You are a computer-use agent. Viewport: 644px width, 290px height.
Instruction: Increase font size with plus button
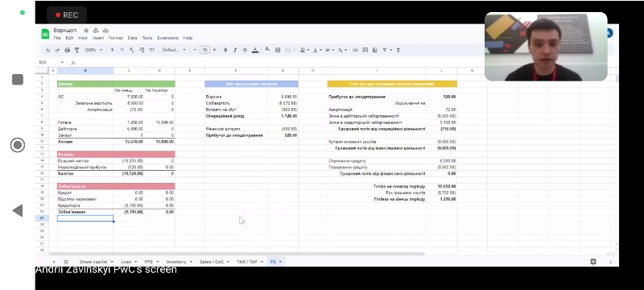click(214, 50)
